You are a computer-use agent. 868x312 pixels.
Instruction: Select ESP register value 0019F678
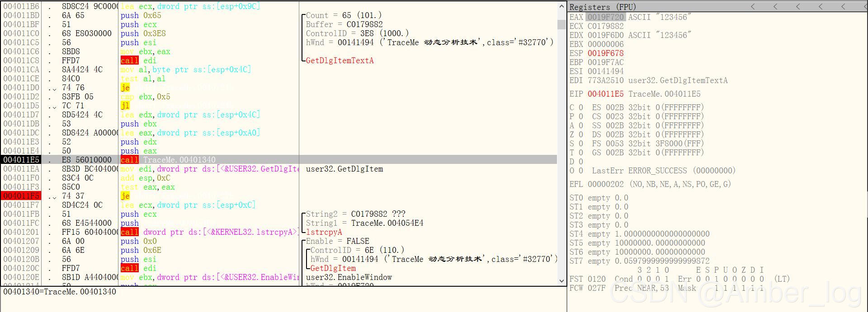pyautogui.click(x=606, y=53)
